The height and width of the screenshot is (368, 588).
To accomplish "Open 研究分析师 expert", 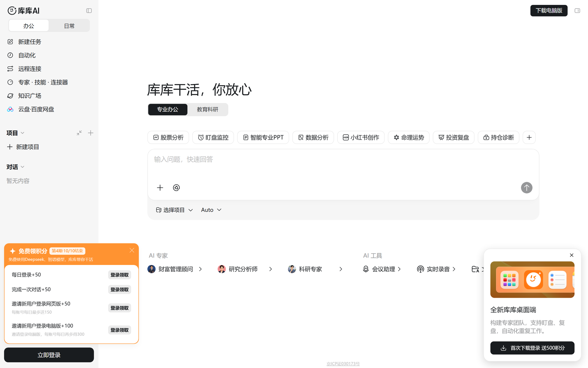I will tap(245, 269).
